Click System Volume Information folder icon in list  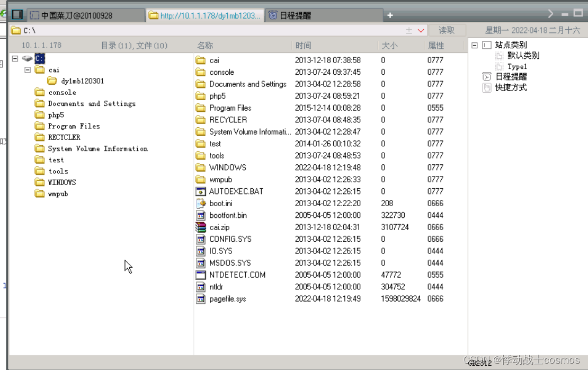click(201, 131)
